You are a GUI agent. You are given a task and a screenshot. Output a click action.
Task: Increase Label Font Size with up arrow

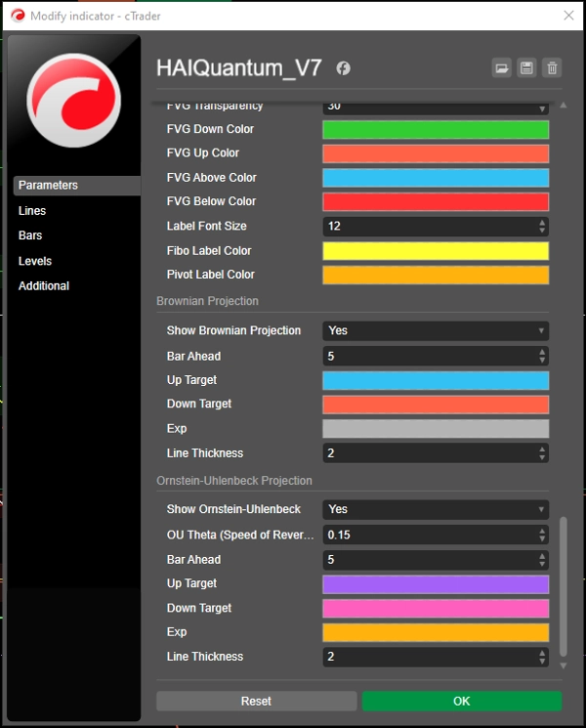pyautogui.click(x=542, y=223)
